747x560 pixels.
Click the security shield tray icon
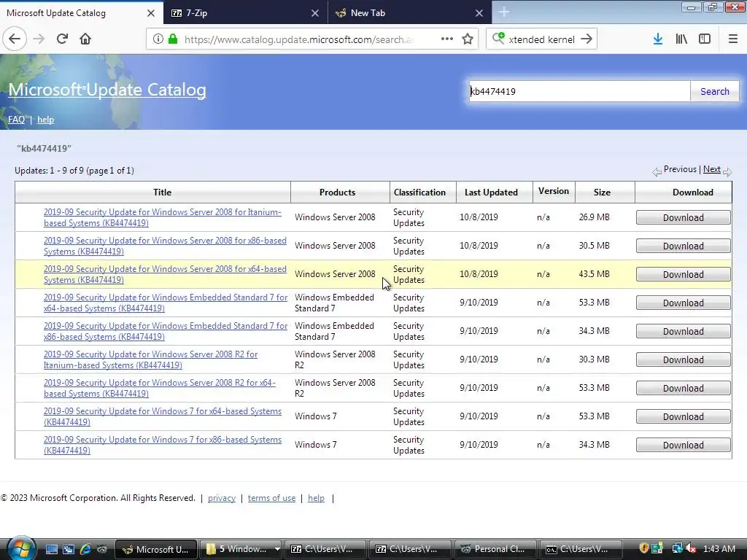click(x=643, y=548)
